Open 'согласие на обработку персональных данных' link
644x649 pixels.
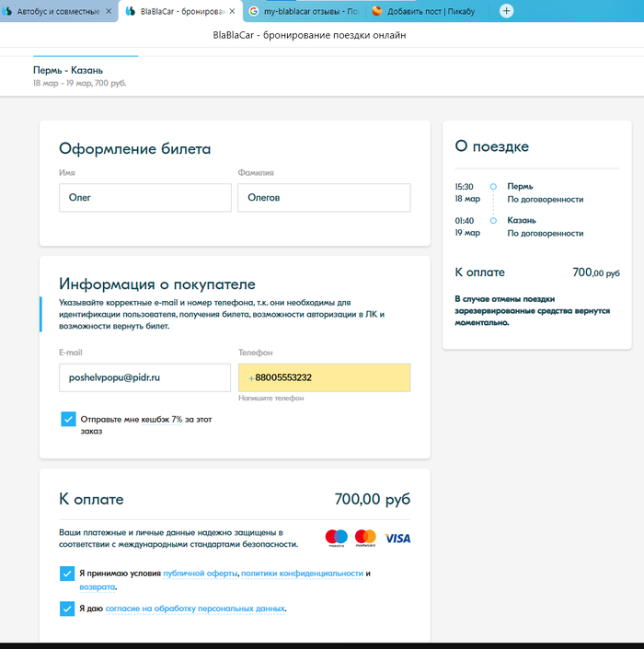point(195,608)
